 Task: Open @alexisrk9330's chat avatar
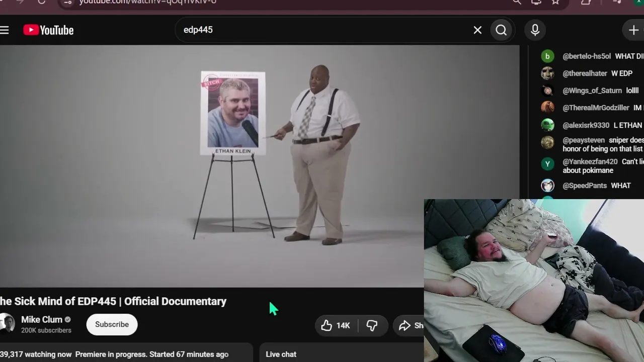[547, 125]
